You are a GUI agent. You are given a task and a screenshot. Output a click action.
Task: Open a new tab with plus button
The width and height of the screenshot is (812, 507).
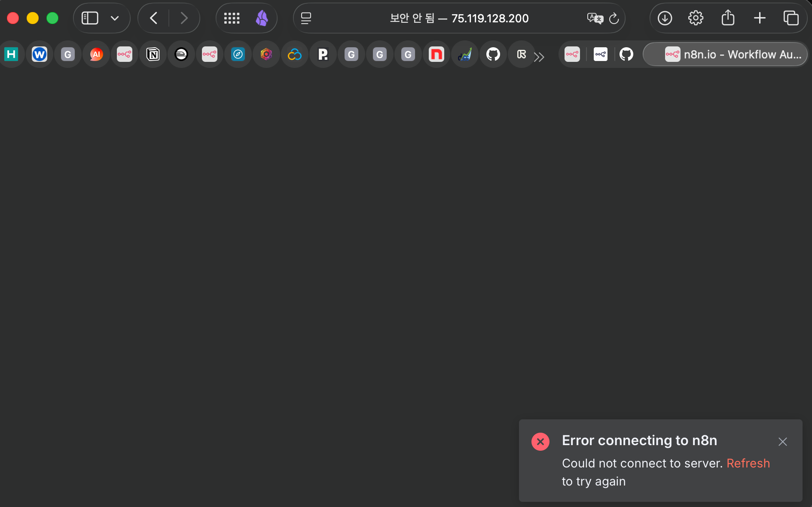[x=760, y=18]
